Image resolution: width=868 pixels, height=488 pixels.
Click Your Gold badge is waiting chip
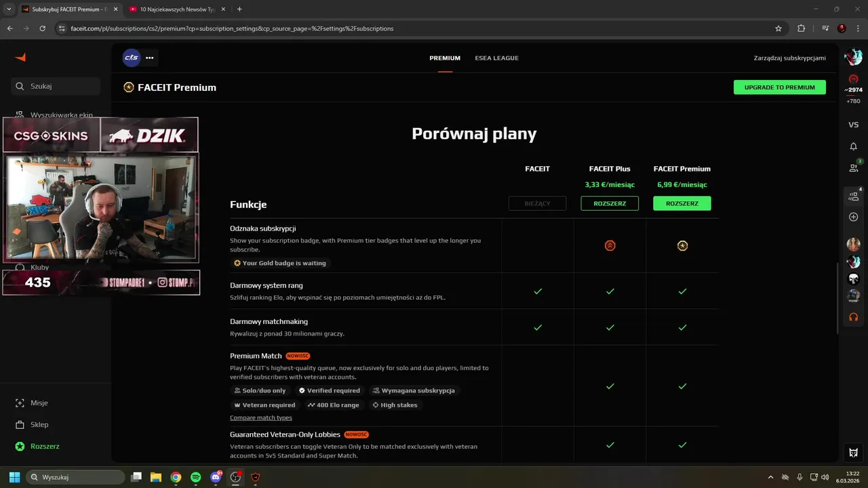280,263
